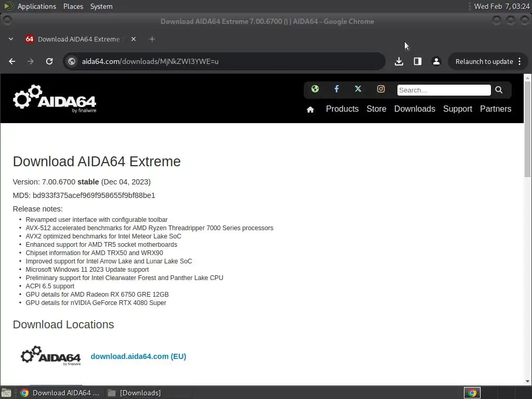Open a new tab with plus icon

click(152, 39)
